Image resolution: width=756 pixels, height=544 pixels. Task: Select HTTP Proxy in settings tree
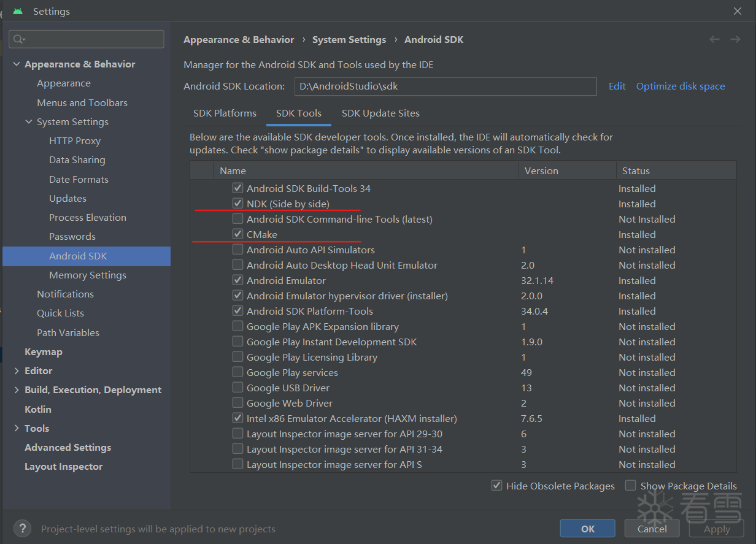(75, 141)
